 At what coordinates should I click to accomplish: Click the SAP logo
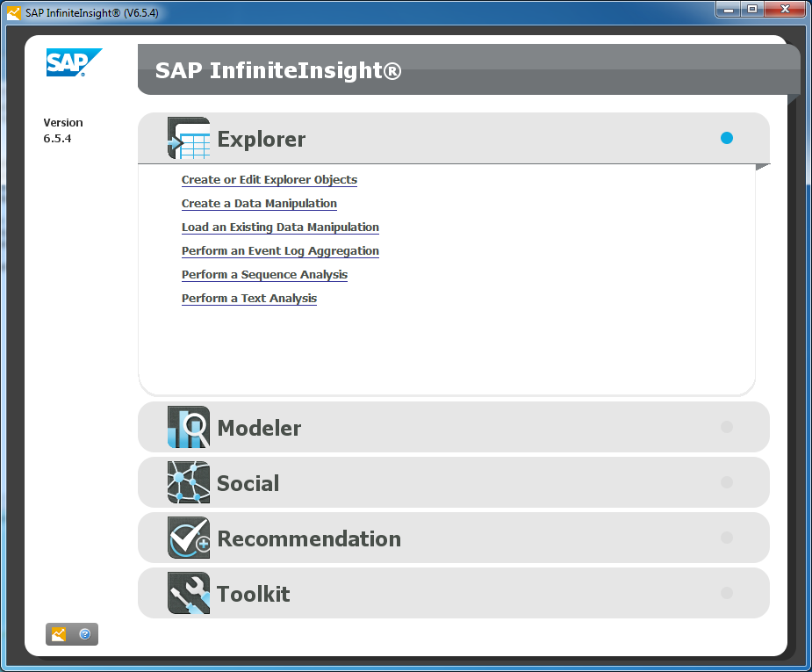(x=74, y=63)
